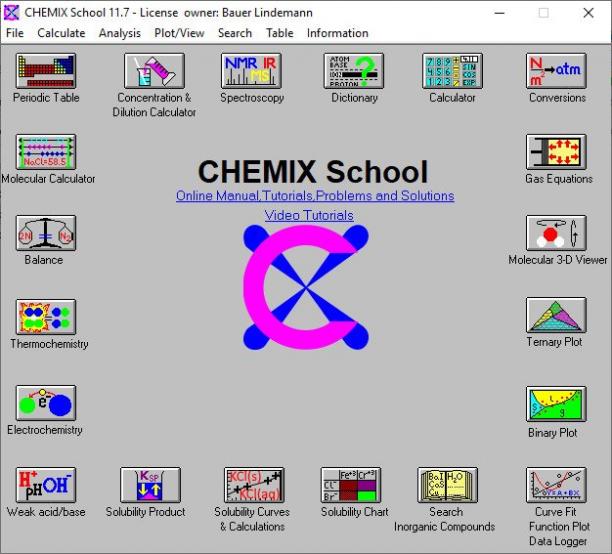Viewport: 612px width, 554px height.
Task: Follow the Online Manual, Tutorials link
Action: pos(315,196)
